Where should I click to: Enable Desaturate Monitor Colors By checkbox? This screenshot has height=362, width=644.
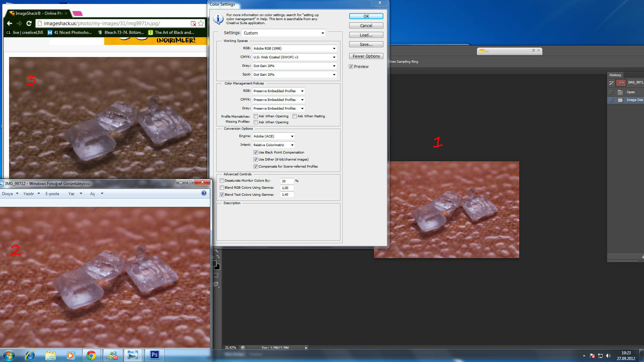click(x=222, y=181)
